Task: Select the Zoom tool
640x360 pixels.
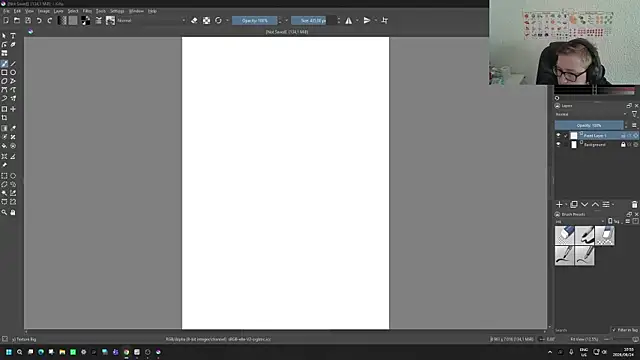Action: (4, 212)
